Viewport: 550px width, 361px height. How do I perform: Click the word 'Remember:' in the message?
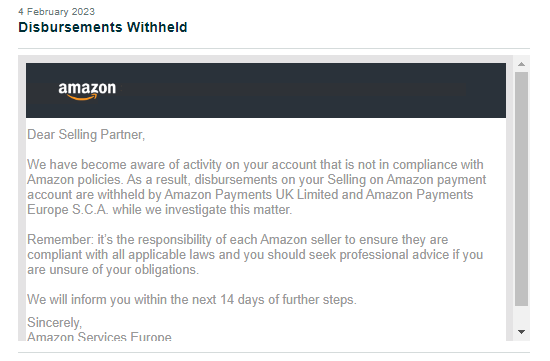(x=60, y=240)
